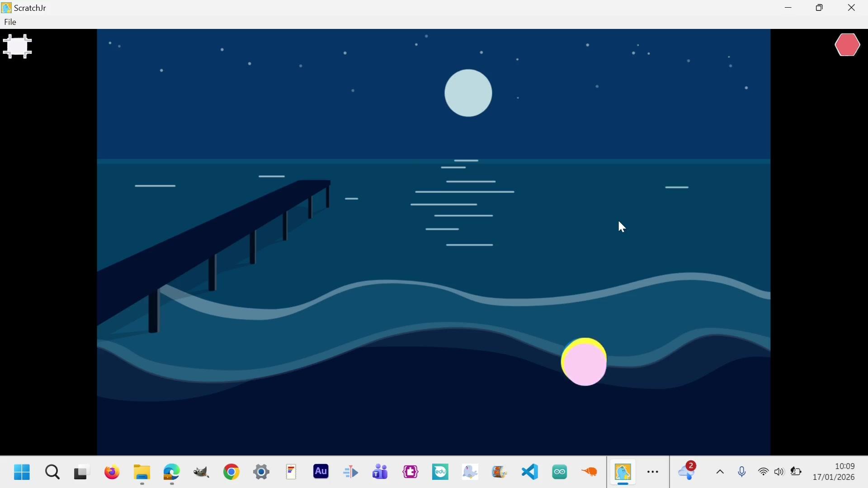Open Microsoft Teams taskbar icon
Viewport: 868px width, 488px height.
tap(380, 472)
